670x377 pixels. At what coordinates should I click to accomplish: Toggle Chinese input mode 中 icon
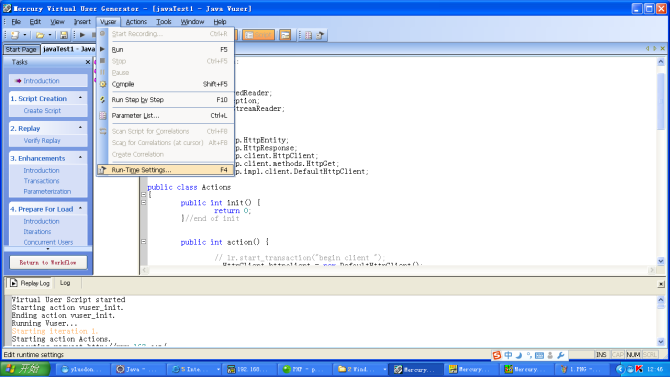(x=508, y=355)
